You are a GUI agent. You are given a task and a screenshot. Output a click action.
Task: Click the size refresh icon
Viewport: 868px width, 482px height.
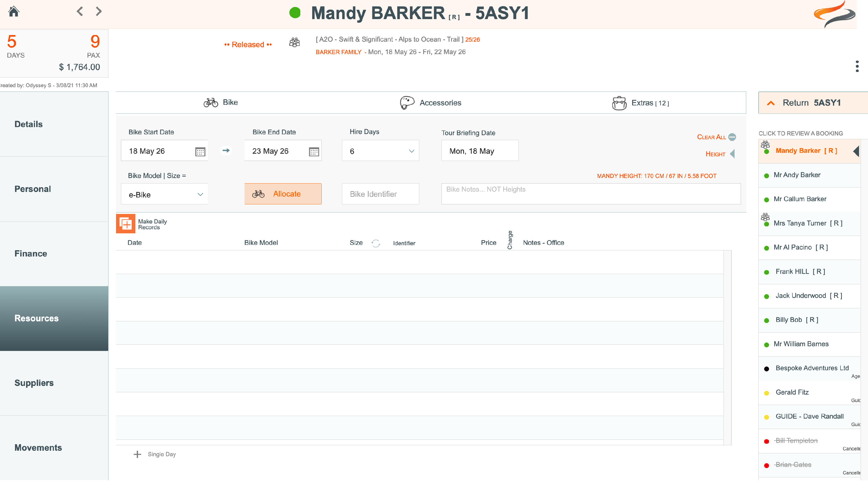point(376,243)
